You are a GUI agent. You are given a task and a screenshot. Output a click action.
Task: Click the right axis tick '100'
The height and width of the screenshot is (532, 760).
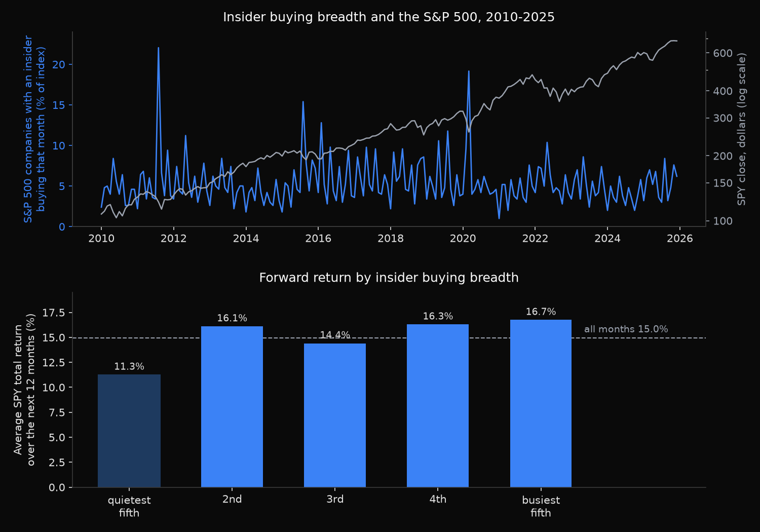click(x=723, y=221)
